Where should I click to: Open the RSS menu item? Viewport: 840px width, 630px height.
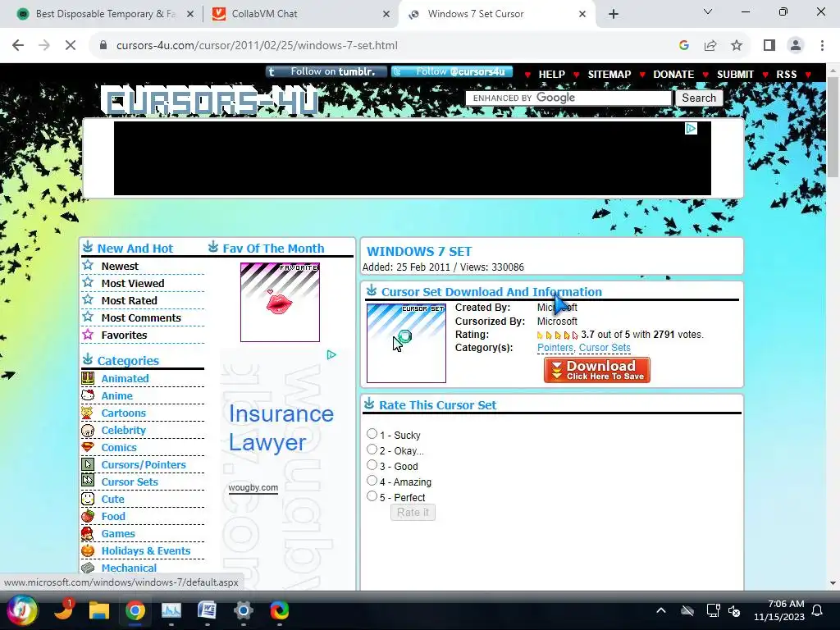tap(786, 75)
